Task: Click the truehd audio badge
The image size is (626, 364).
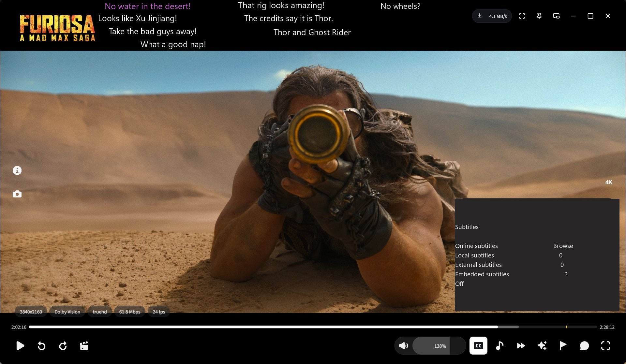Action: 100,312
